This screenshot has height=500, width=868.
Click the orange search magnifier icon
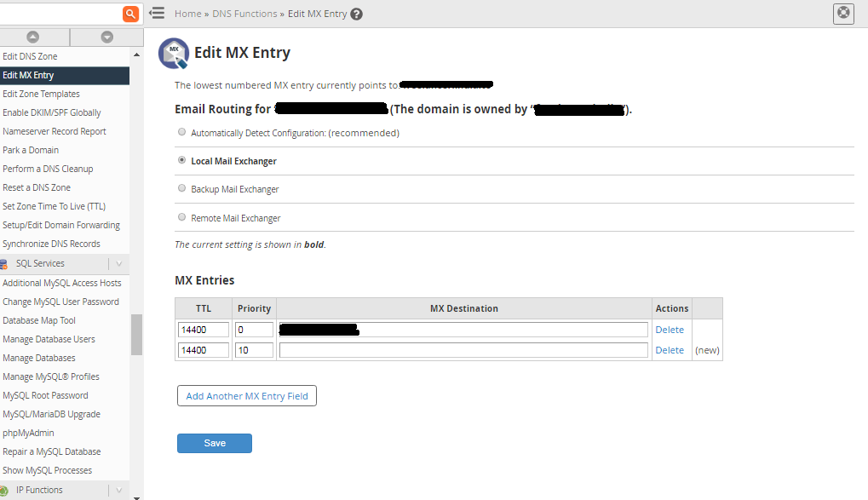pos(130,14)
